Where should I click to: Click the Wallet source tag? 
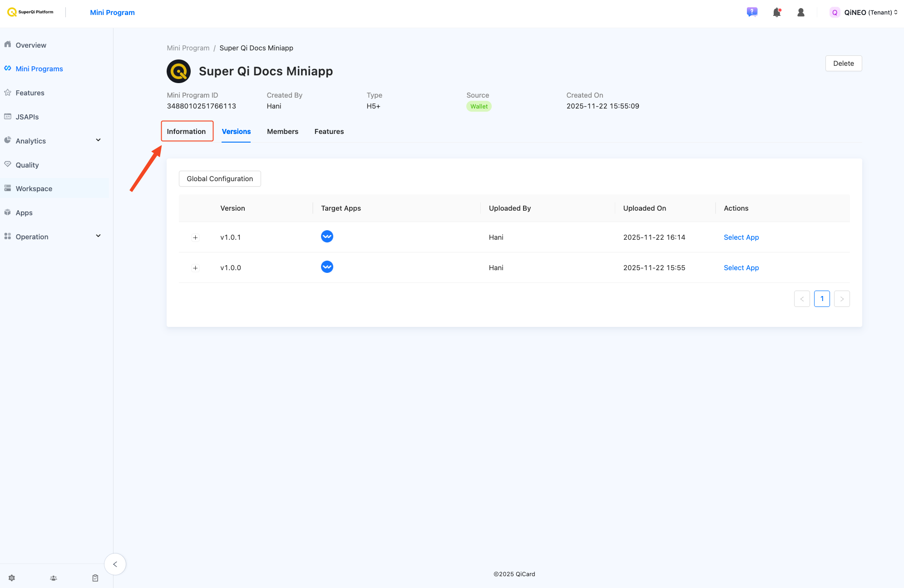(x=479, y=106)
